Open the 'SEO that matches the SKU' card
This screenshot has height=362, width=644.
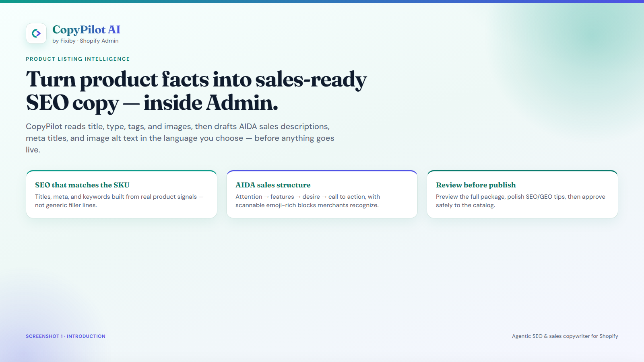point(122,194)
